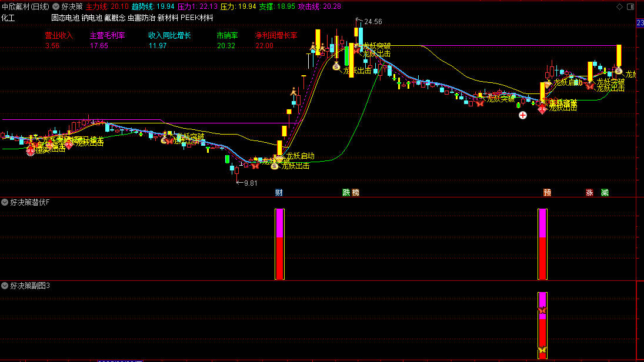The image size is (644, 362).
Task: Click the 9.81 low price label
Action: click(x=251, y=183)
